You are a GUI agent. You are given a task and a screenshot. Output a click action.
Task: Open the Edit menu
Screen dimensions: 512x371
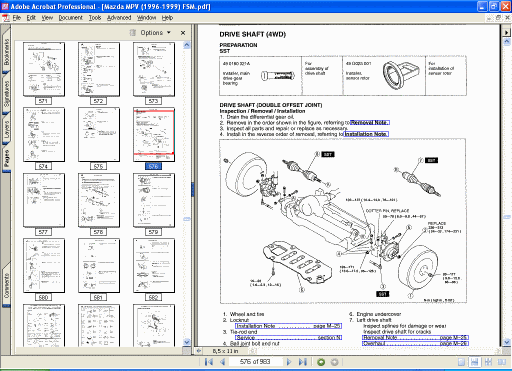[x=31, y=18]
